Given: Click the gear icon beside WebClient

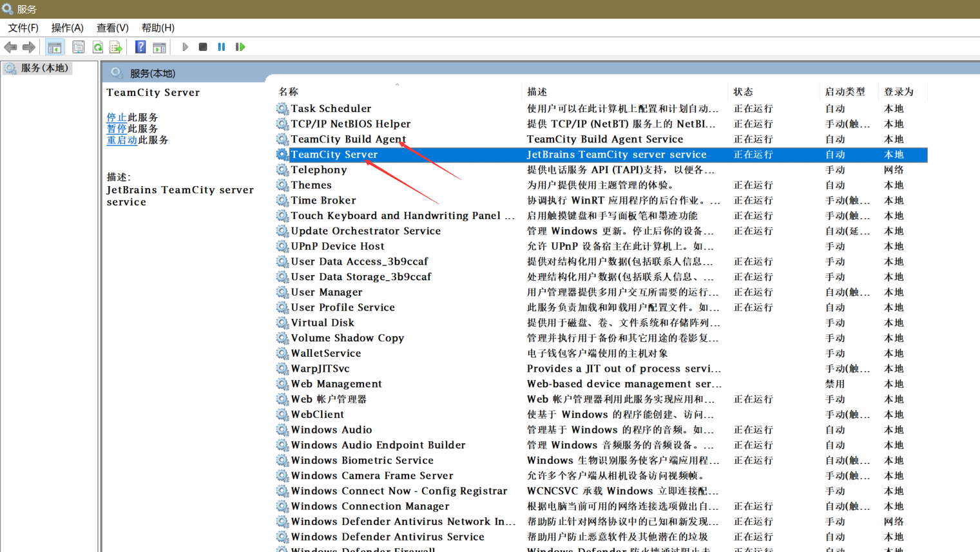Looking at the screenshot, I should (x=282, y=414).
